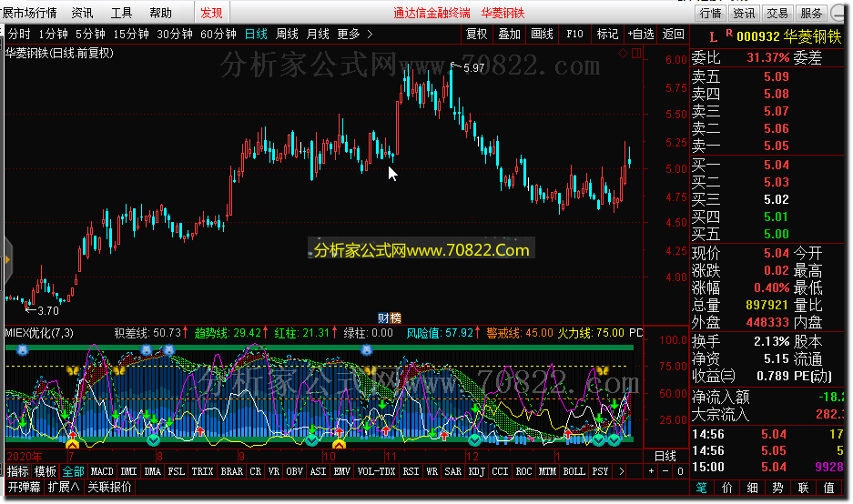
Task: Open the 资讯 menu in top bar
Action: pyautogui.click(x=82, y=13)
